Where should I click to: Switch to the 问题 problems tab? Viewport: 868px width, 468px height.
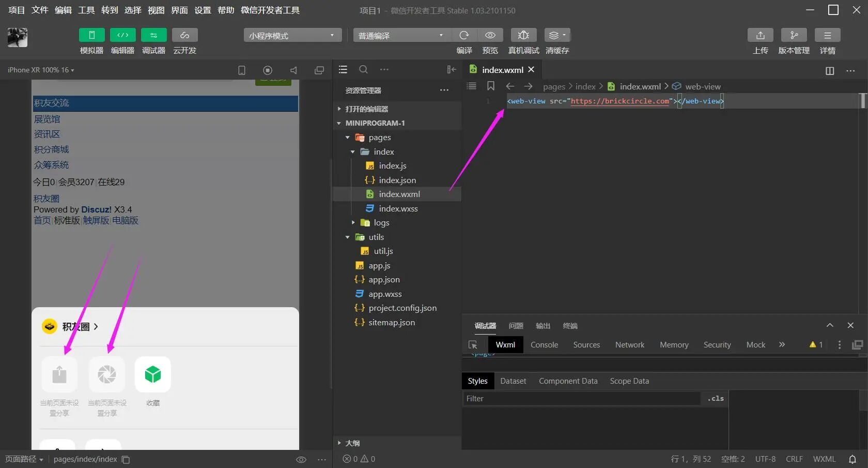[x=516, y=326]
